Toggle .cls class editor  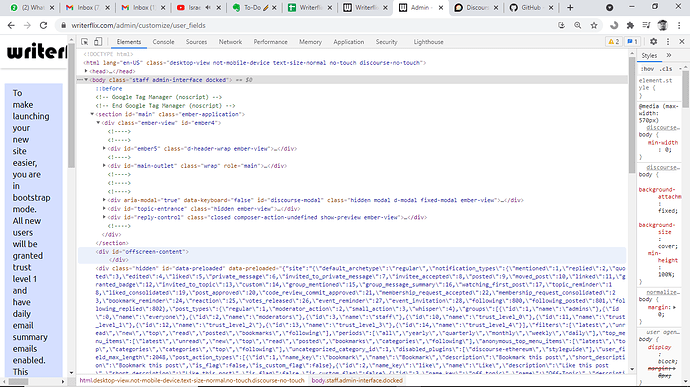pos(667,69)
